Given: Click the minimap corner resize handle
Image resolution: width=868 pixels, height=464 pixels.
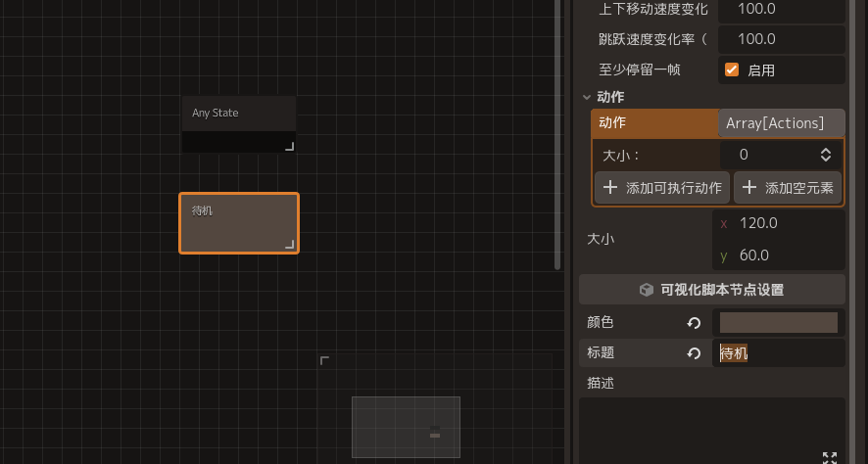Looking at the screenshot, I should (x=324, y=360).
